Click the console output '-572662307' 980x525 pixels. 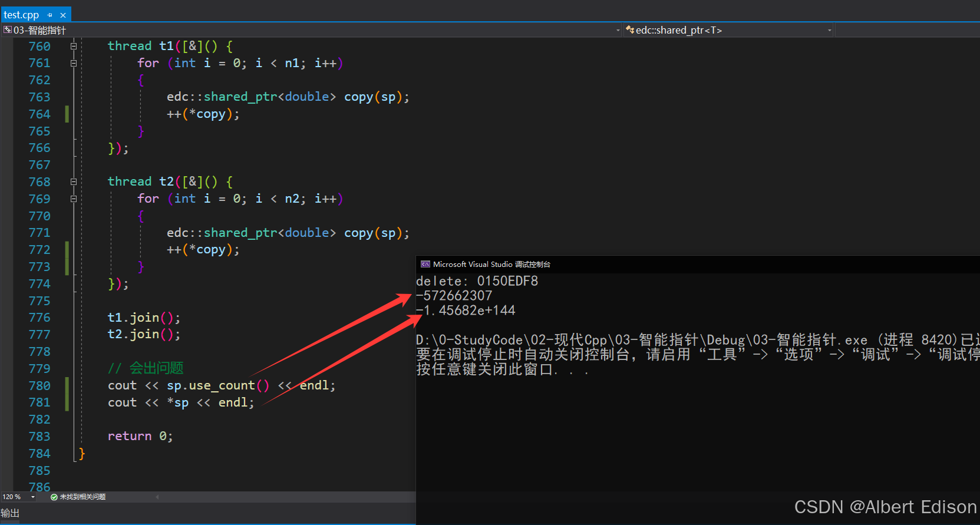pos(454,296)
